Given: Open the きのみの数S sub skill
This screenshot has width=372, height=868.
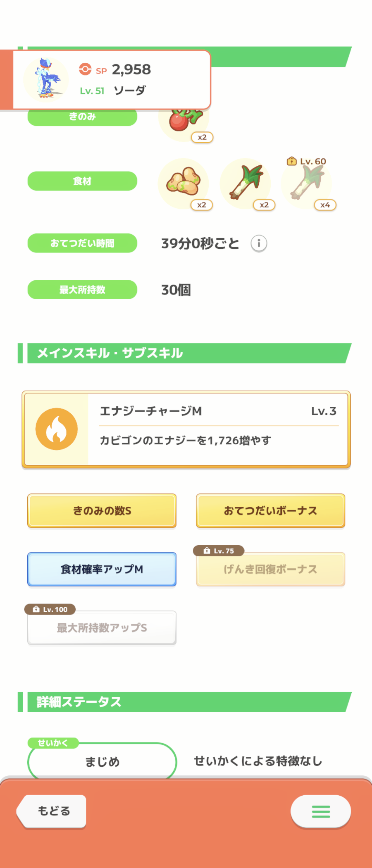Looking at the screenshot, I should pyautogui.click(x=102, y=510).
